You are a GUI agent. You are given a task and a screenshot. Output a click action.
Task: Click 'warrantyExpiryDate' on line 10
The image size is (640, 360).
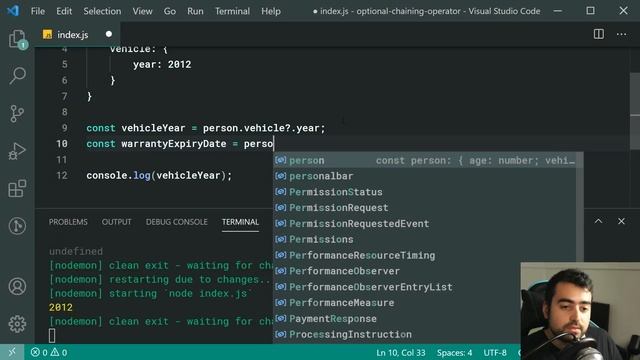point(173,144)
